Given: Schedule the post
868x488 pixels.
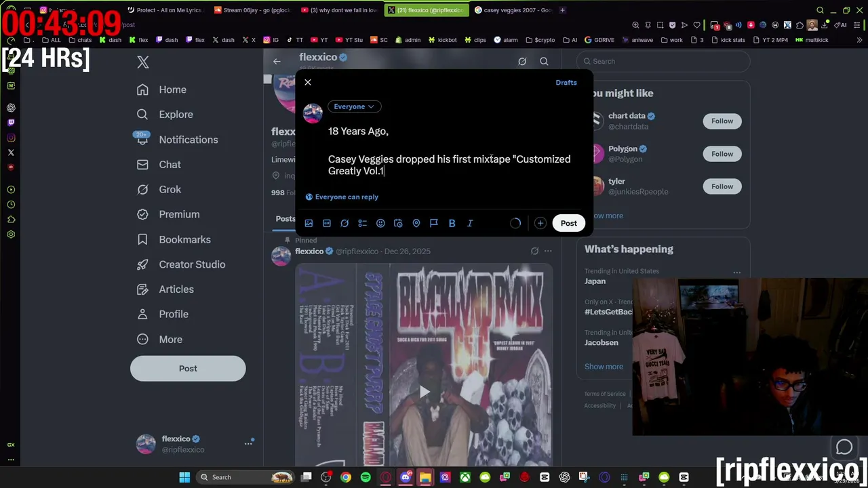Looking at the screenshot, I should (x=398, y=223).
